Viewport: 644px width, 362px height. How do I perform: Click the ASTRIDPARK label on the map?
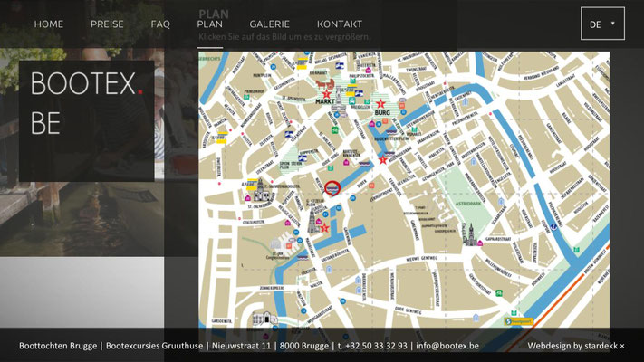coord(467,204)
